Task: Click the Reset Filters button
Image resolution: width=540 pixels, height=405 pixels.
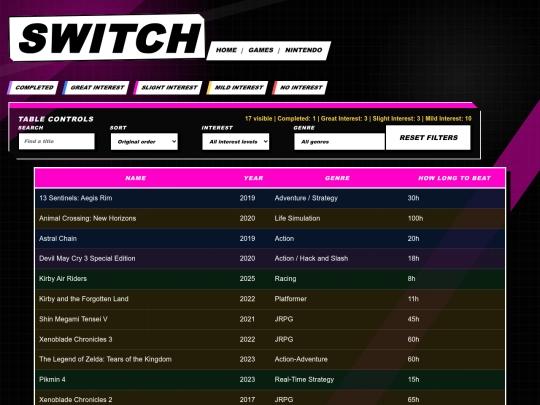Action: (x=428, y=137)
